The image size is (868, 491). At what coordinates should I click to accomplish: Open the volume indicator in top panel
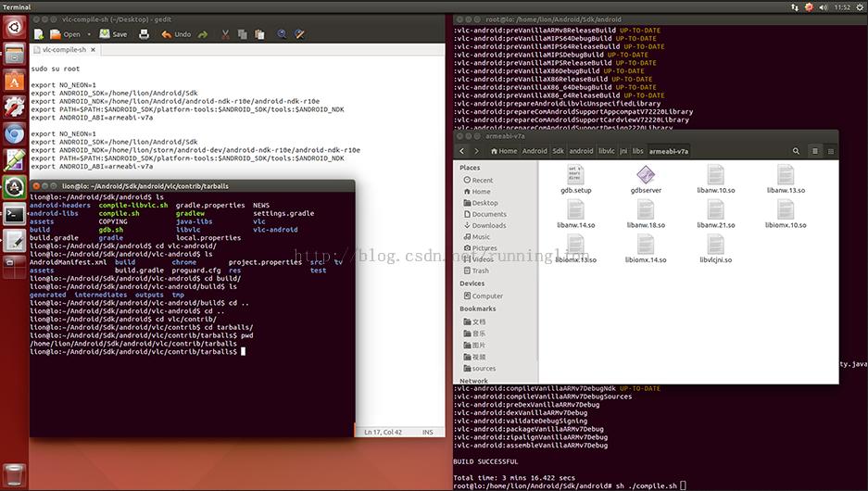(x=824, y=7)
